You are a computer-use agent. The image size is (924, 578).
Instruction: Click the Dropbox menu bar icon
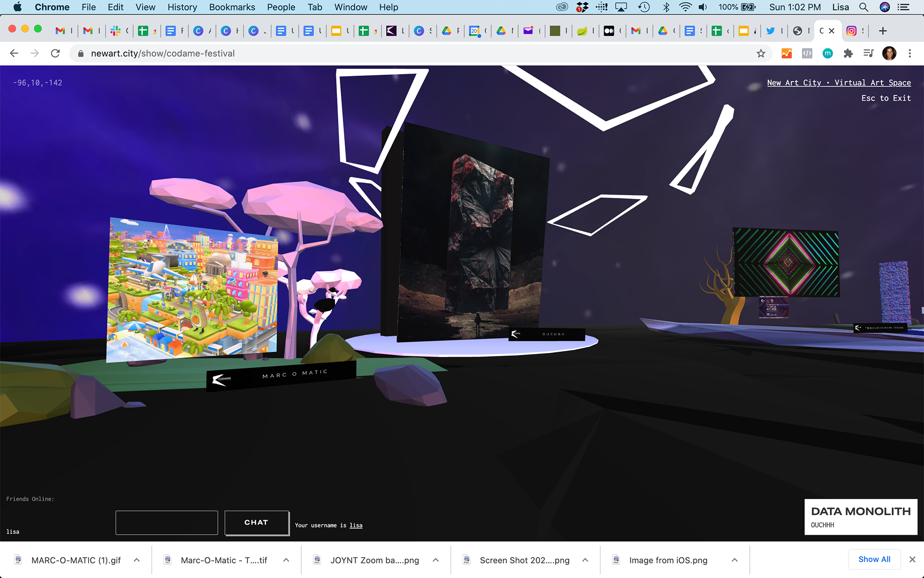coord(582,7)
